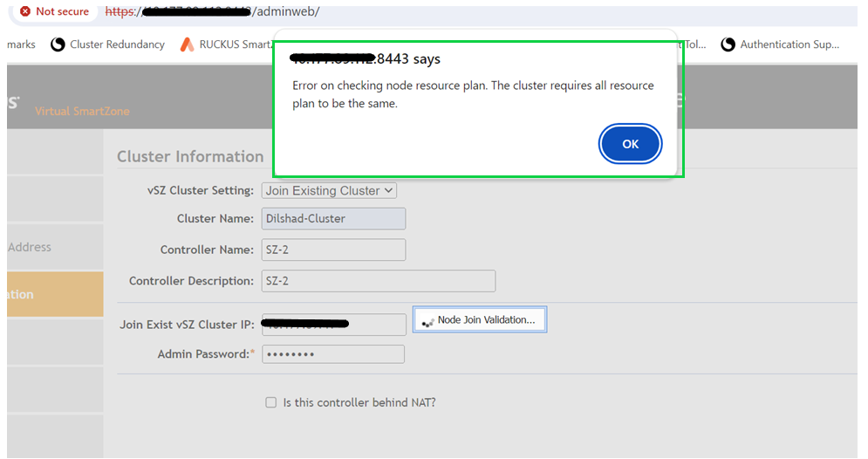The image size is (868, 459).
Task: Click the Virtual SmartZone logo text
Action: pyautogui.click(x=82, y=111)
